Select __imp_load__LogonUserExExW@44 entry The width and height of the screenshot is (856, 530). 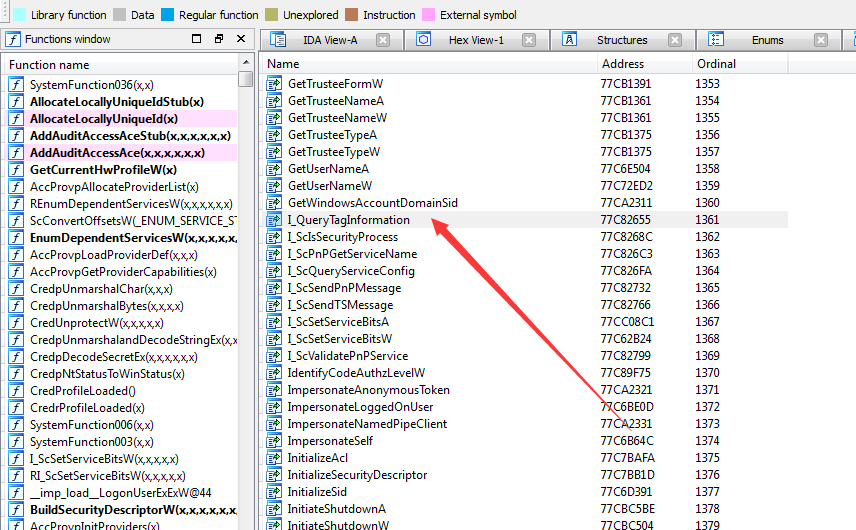(120, 493)
